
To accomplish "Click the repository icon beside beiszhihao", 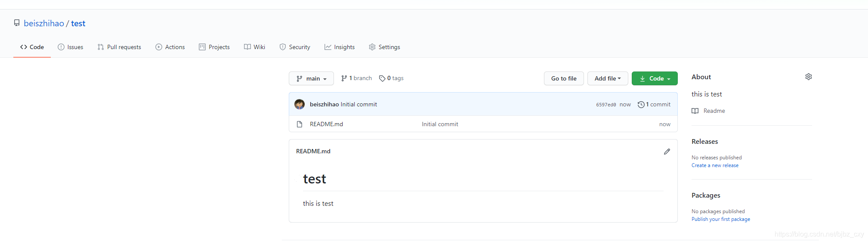I will (x=17, y=23).
